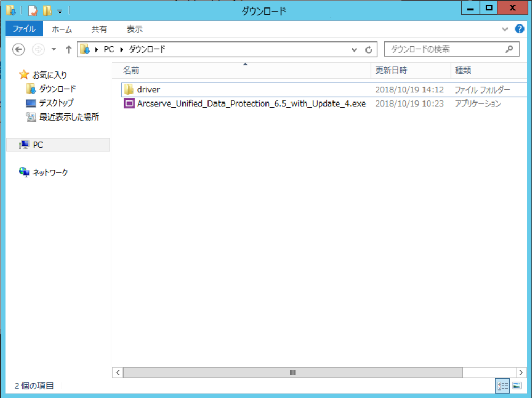Select the driver folder

tap(324, 89)
